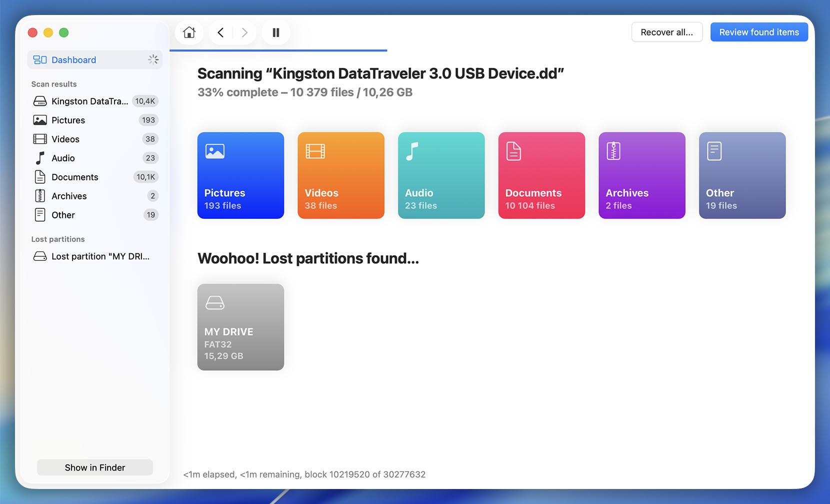
Task: Click the lost partition drive icon in sidebar
Action: tap(40, 256)
